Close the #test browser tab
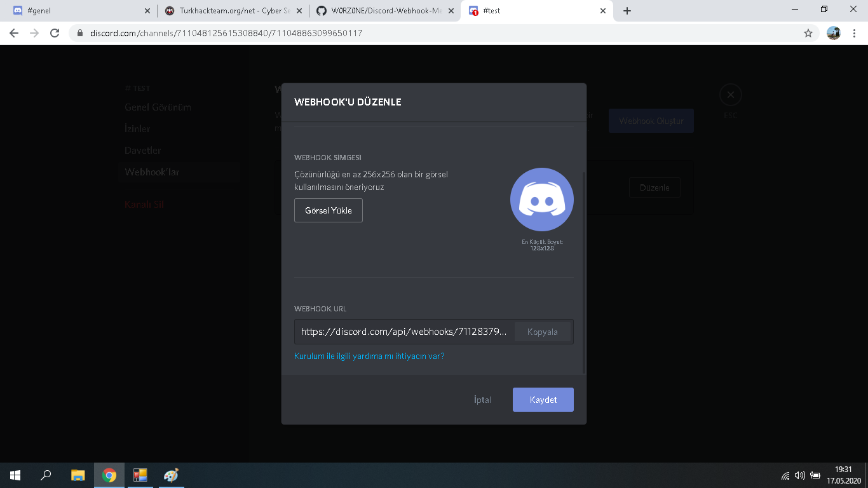 click(603, 11)
